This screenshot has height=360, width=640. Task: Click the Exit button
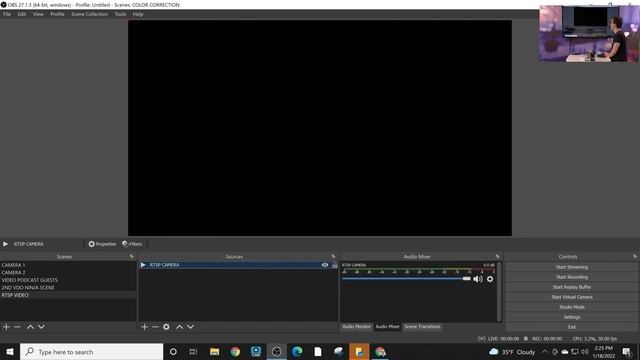572,327
